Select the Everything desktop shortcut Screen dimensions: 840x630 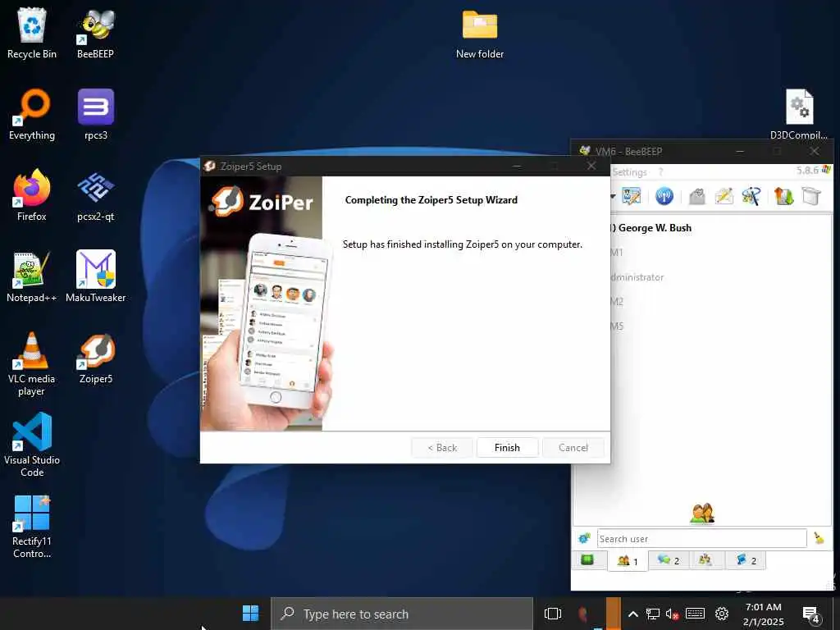32,115
